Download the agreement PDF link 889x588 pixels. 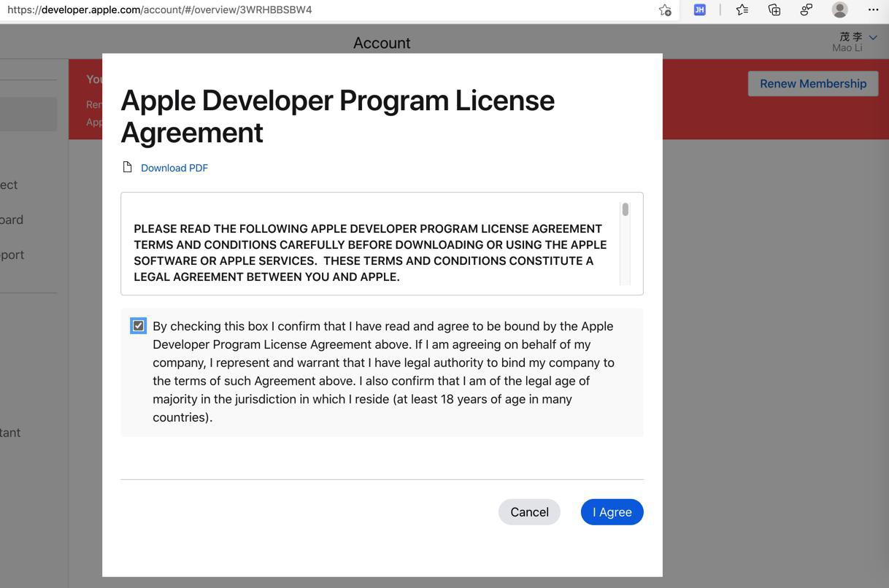(x=174, y=168)
